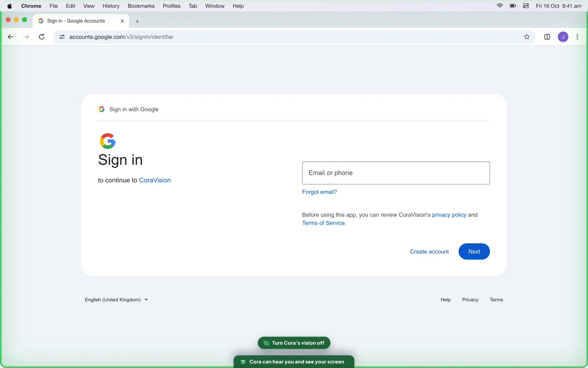Click the Next button

[474, 251]
